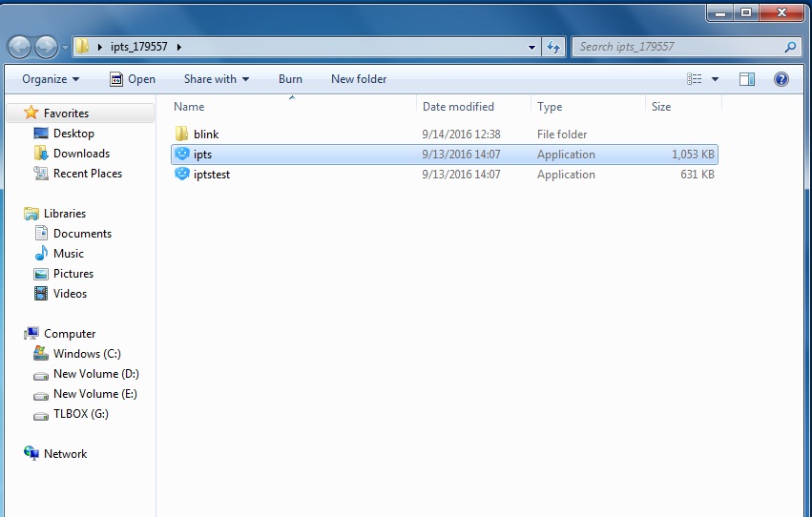812x517 pixels.
Task: Select the iptstest application icon
Action: click(x=181, y=174)
